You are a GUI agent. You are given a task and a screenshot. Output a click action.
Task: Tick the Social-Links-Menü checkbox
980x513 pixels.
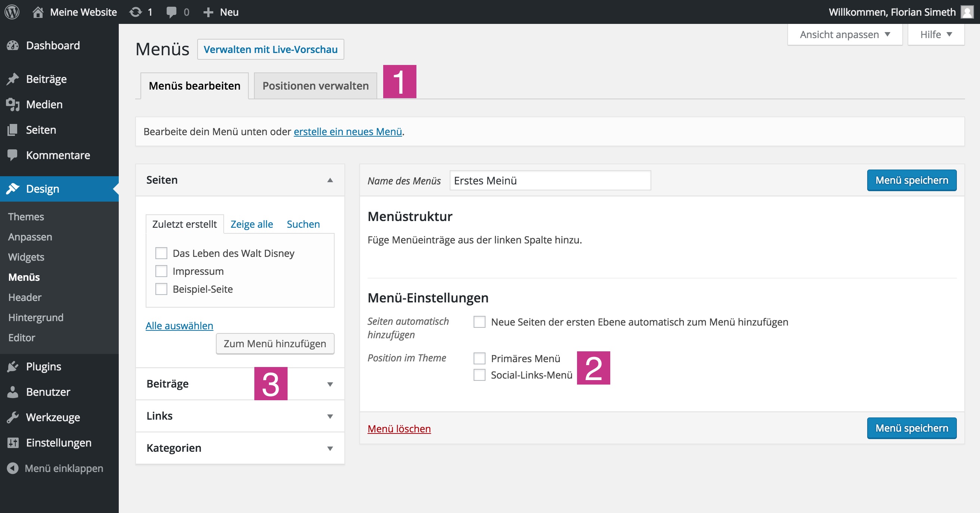pos(479,375)
